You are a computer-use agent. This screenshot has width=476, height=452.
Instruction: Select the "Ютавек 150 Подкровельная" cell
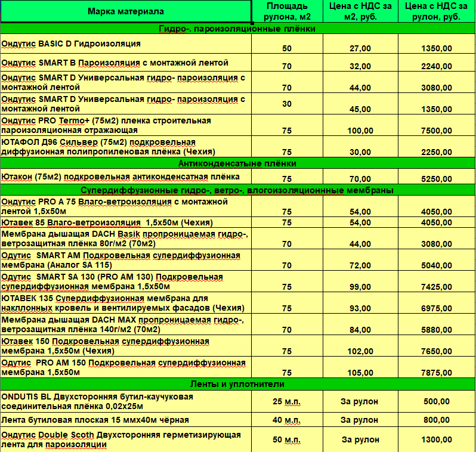coord(126,346)
